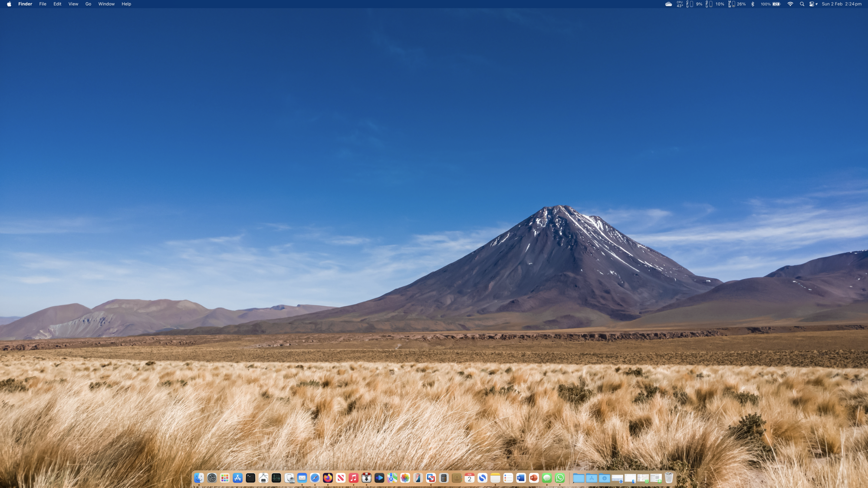Open Safari from the Dock

[315, 478]
